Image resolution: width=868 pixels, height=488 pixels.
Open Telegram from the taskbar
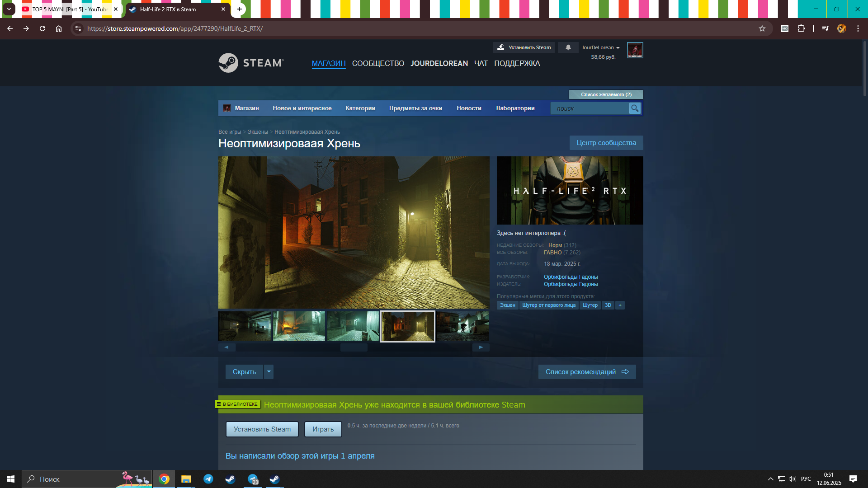coord(208,479)
